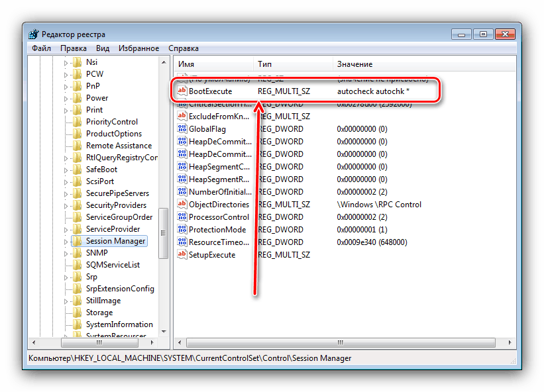
Task: Select the 'autocheck autochk *' value text
Action: 373,91
